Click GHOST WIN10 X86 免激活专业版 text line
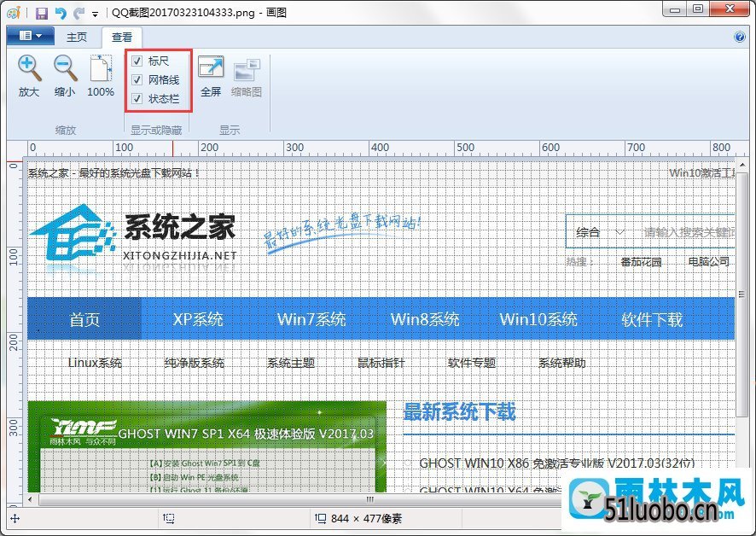The image size is (756, 536). [557, 463]
